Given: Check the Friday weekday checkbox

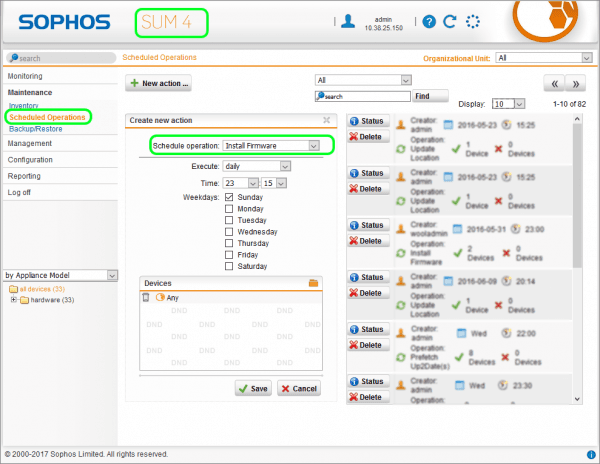Looking at the screenshot, I should tap(229, 254).
